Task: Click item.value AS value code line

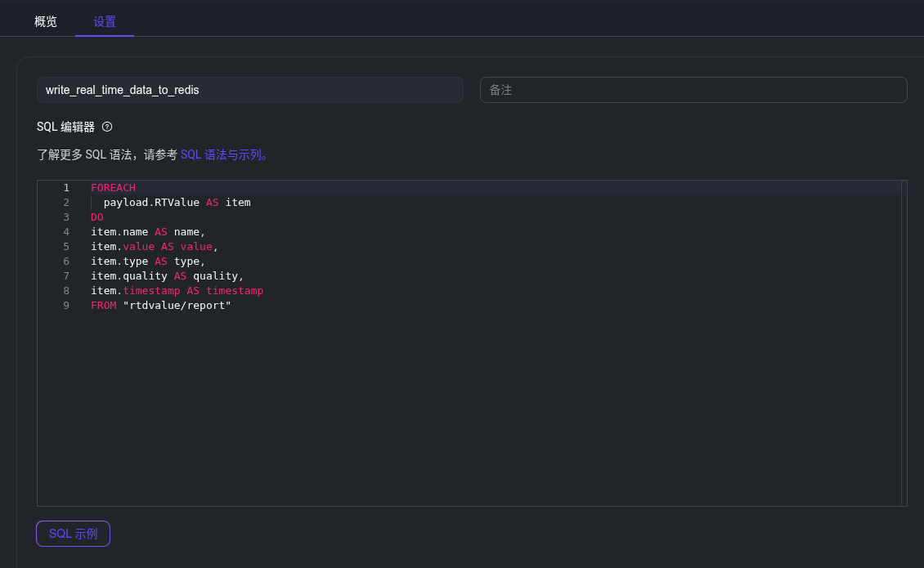Action: click(x=155, y=247)
